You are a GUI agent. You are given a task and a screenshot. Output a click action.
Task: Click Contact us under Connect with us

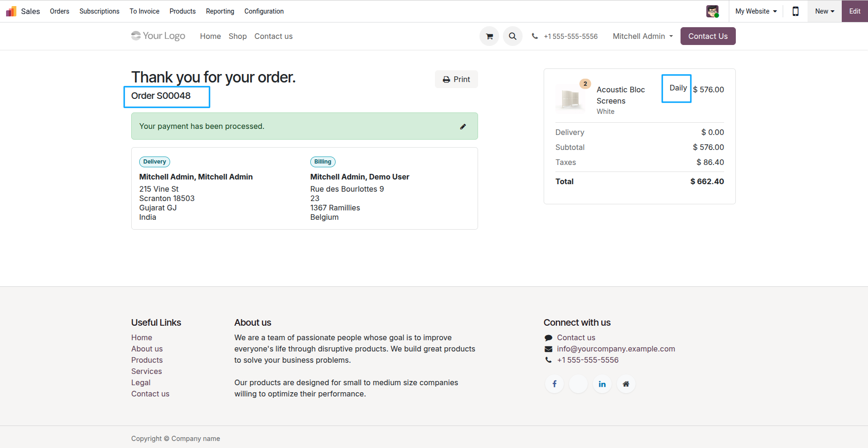click(576, 337)
